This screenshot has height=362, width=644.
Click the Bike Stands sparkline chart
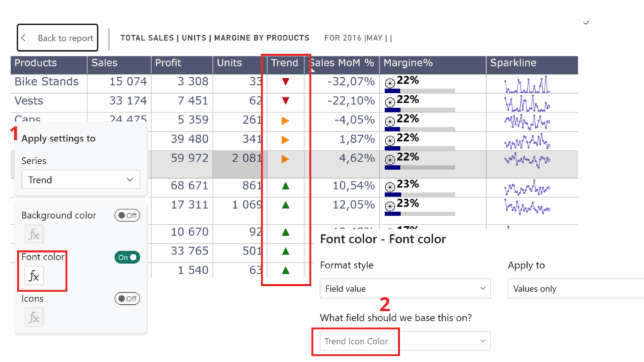pos(528,85)
